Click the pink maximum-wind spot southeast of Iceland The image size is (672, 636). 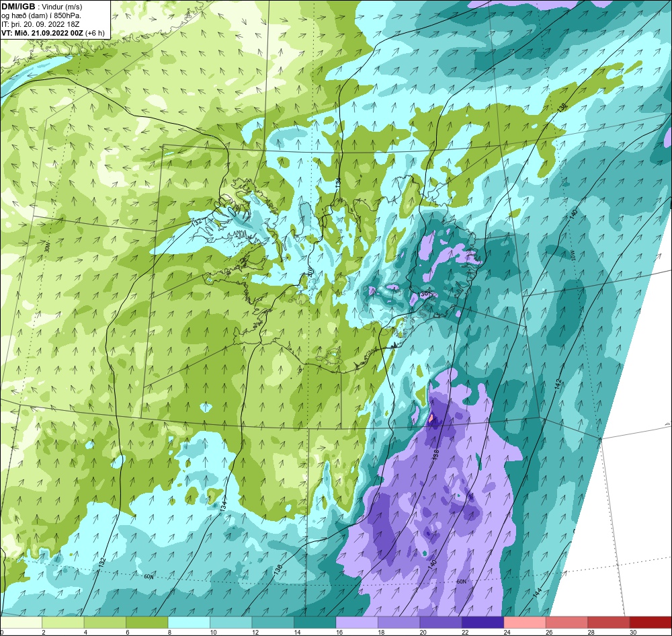coord(431,418)
